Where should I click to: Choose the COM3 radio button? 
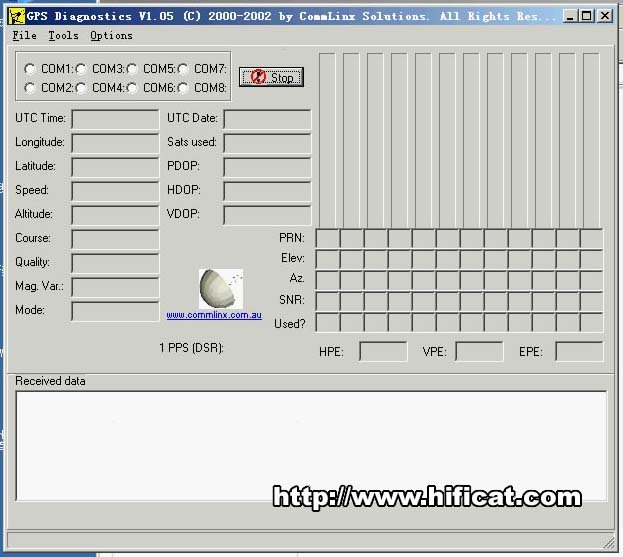(x=81, y=69)
